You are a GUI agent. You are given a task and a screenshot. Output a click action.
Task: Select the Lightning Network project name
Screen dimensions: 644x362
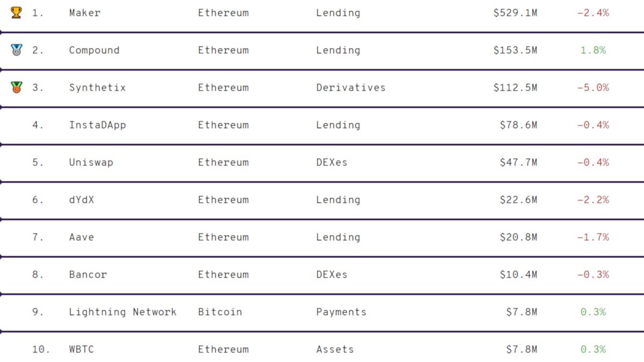pos(123,312)
